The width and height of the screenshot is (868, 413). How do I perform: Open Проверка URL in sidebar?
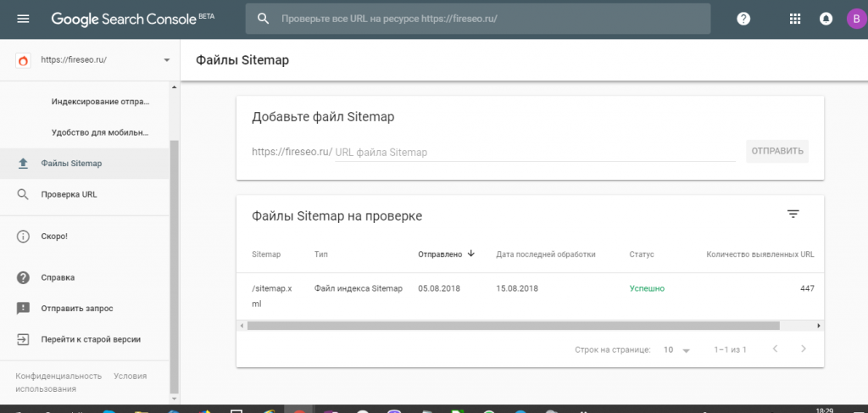pyautogui.click(x=69, y=194)
